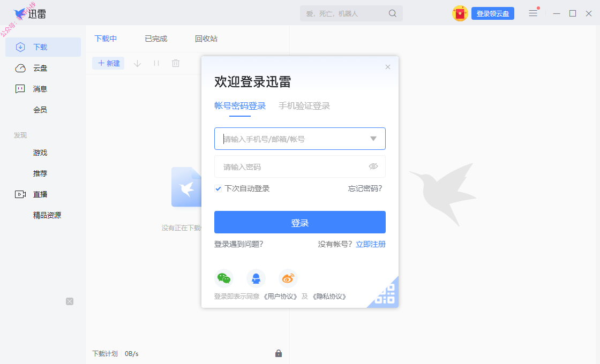Select the 帐号密码登录 tab
Viewport: 600px width, 364px height.
240,106
